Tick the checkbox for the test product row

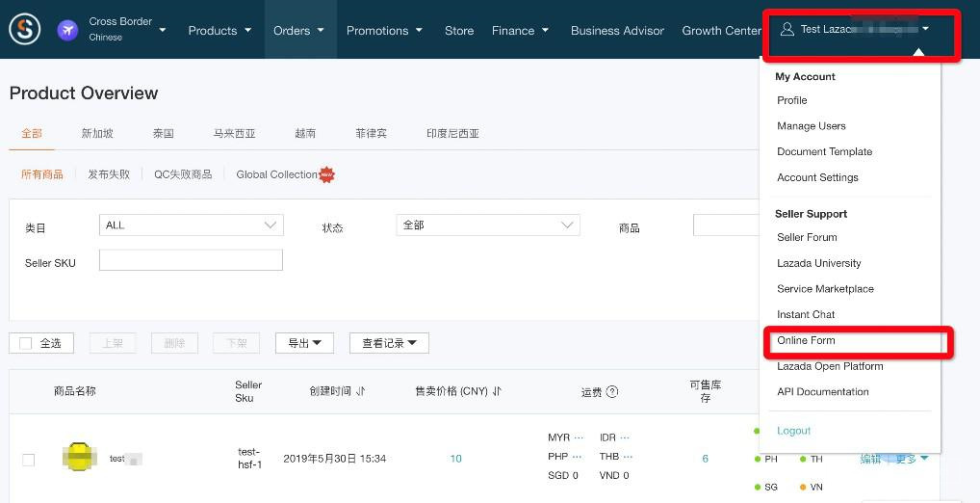[29, 460]
